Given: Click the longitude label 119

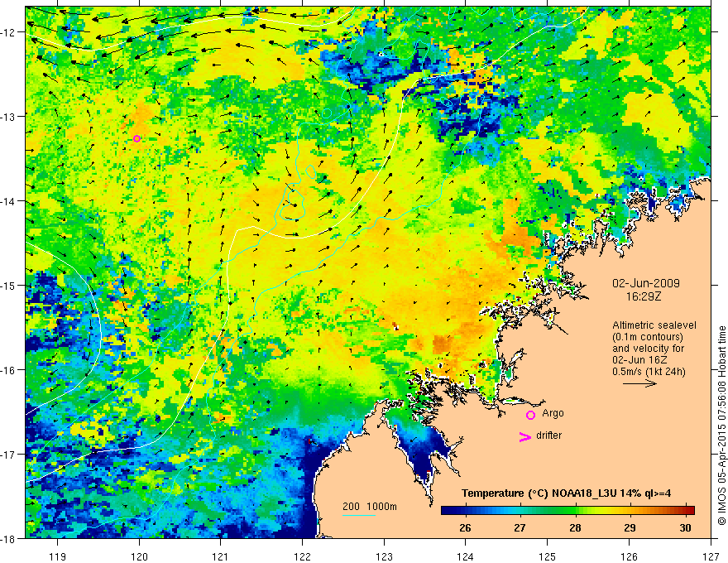Looking at the screenshot, I should (x=58, y=556).
